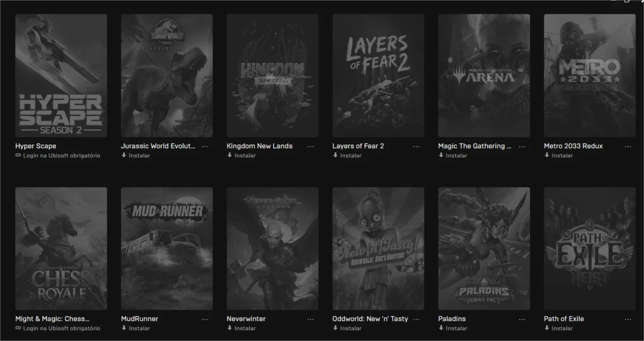The width and height of the screenshot is (644, 341).
Task: Click the "Metro 2033 Redux" title text
Action: [x=573, y=146]
